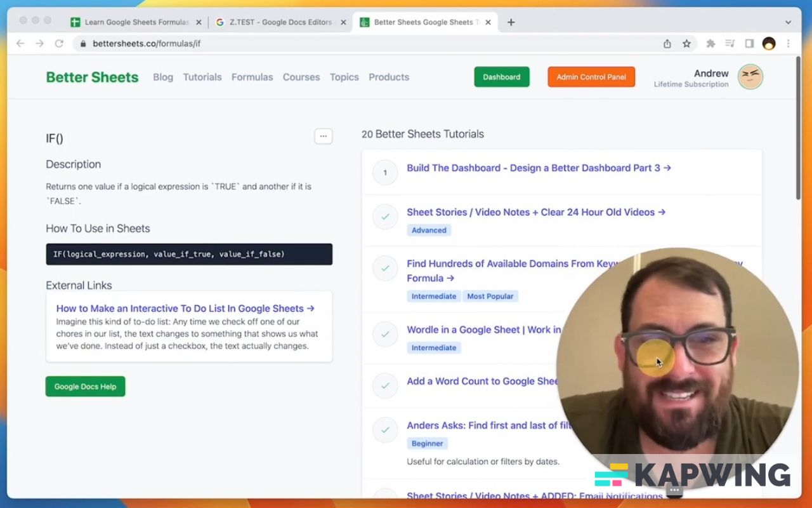Bookmark page with star icon

686,44
